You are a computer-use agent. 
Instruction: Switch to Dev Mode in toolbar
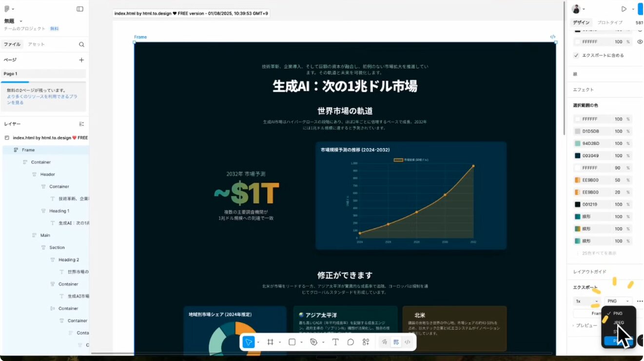(407, 342)
